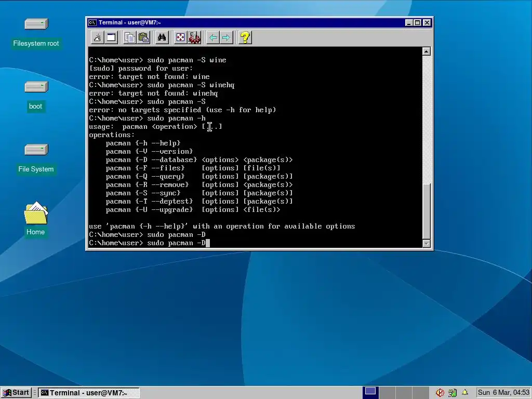The width and height of the screenshot is (532, 399).
Task: Click the Paste clipboard icon in the toolbar
Action: tap(143, 37)
